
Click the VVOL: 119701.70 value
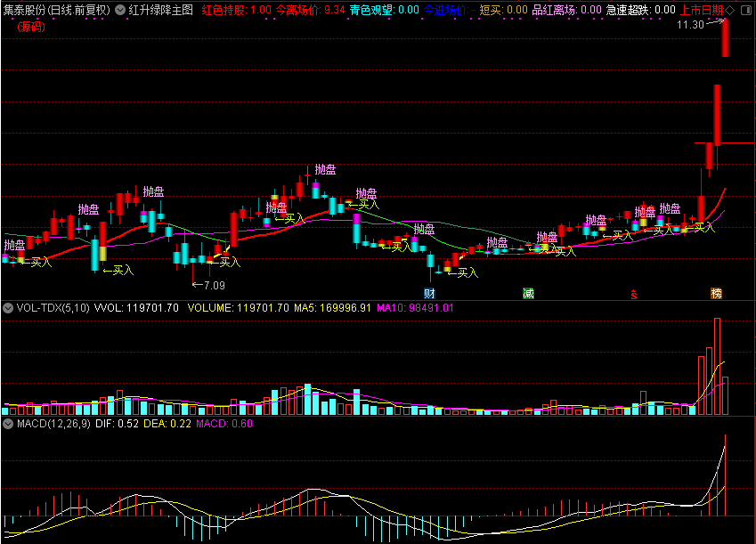[136, 308]
